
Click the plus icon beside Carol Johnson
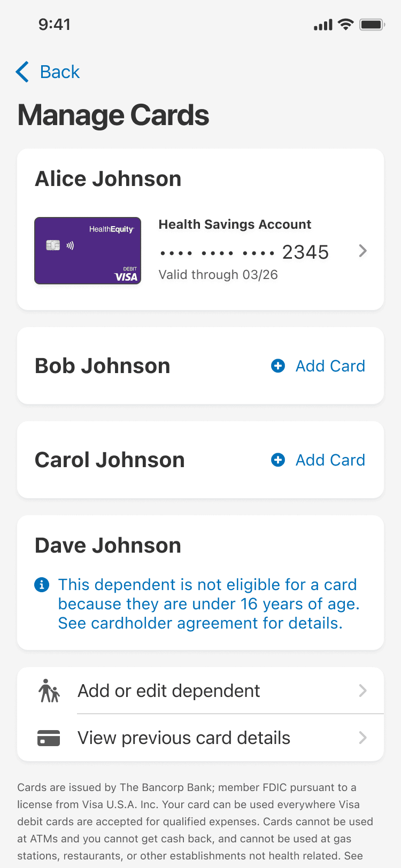(x=278, y=460)
